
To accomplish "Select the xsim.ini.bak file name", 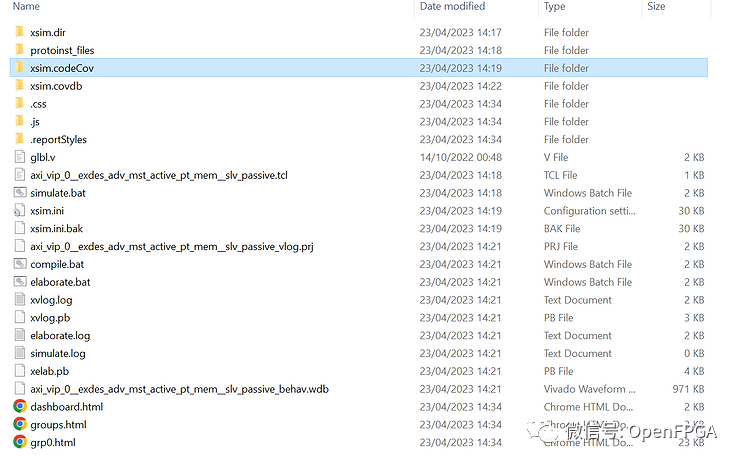I will tap(57, 228).
